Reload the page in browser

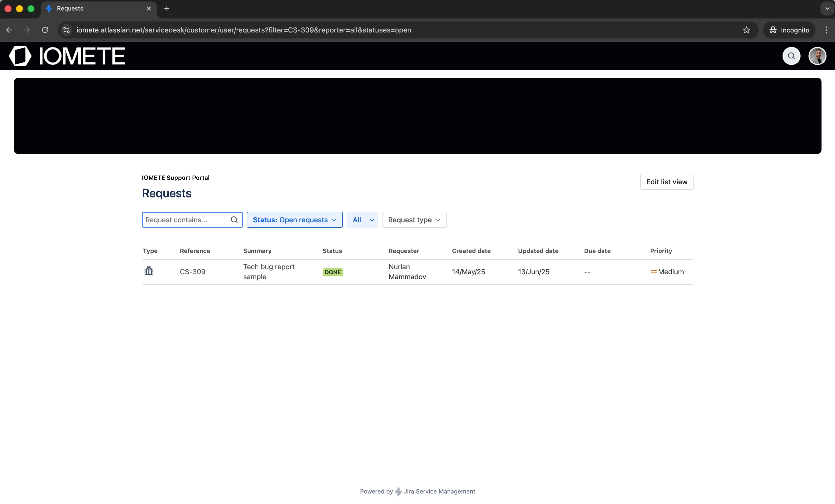point(45,30)
